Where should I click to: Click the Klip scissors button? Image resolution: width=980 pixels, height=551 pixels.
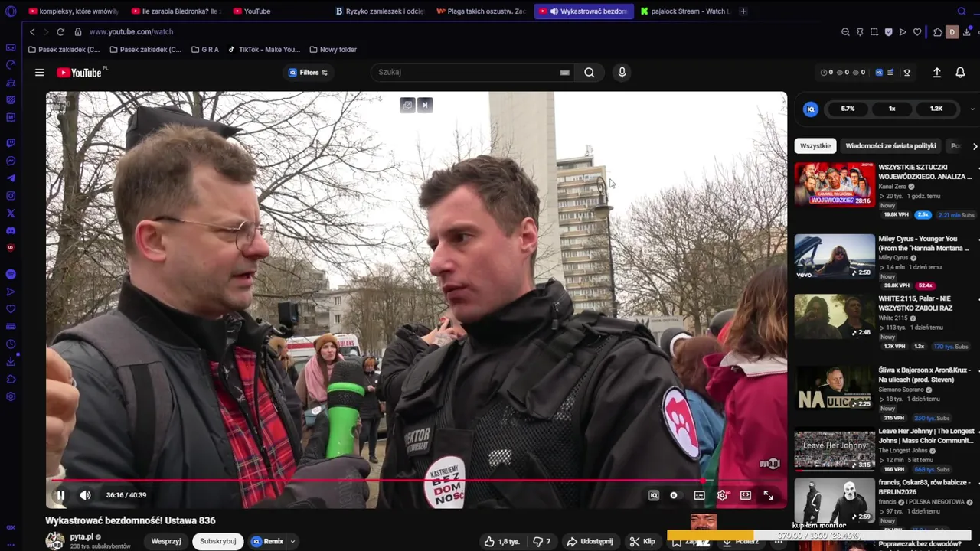[x=642, y=541]
